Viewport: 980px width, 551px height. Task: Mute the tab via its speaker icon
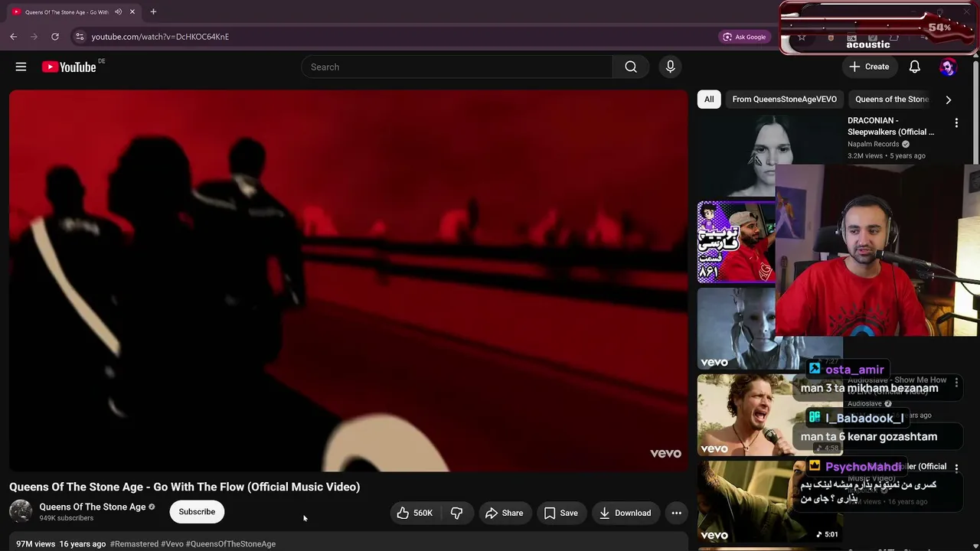pos(118,11)
